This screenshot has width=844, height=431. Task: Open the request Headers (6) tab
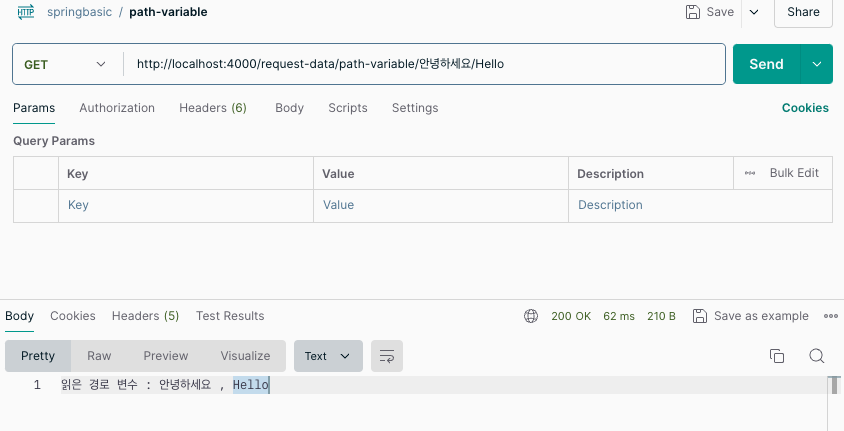coord(213,108)
